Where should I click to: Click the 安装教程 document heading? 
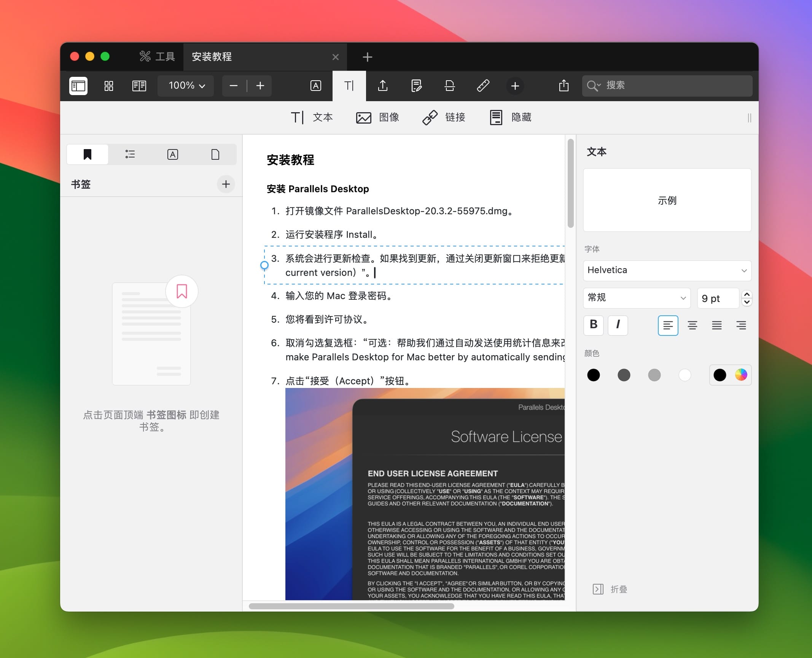(x=290, y=160)
